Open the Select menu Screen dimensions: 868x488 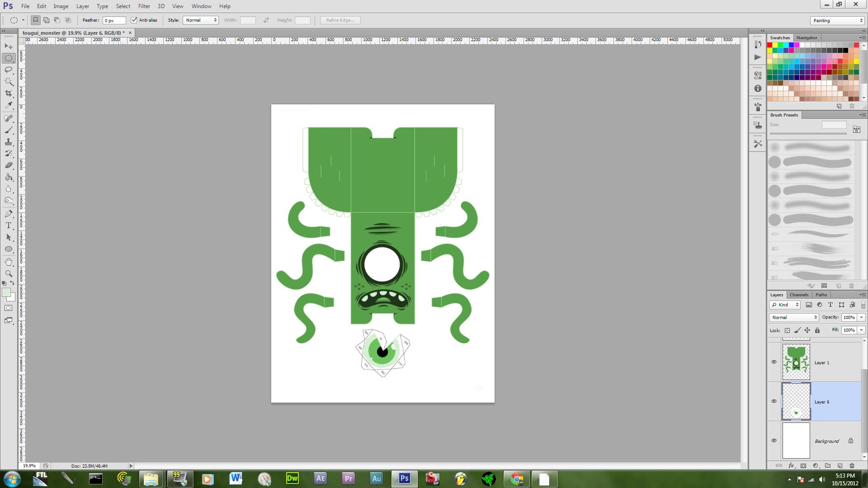pyautogui.click(x=123, y=6)
